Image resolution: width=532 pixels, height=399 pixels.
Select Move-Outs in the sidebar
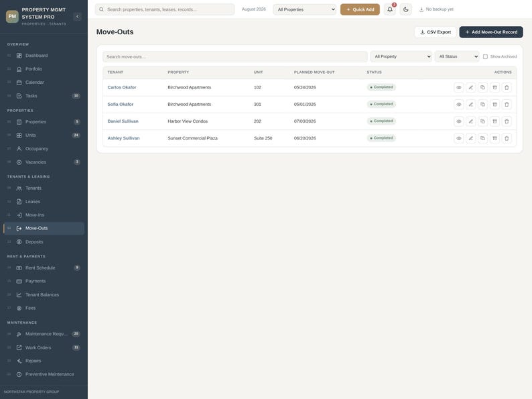point(44,228)
